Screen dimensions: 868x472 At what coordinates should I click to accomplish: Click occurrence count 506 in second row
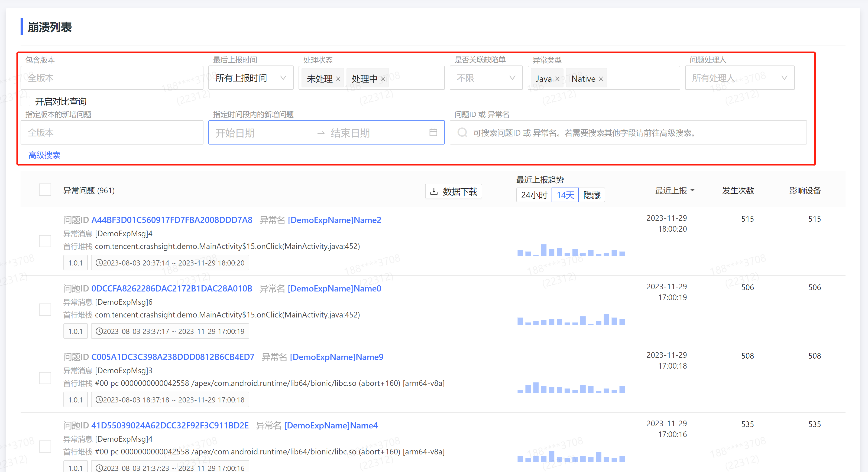[747, 287]
